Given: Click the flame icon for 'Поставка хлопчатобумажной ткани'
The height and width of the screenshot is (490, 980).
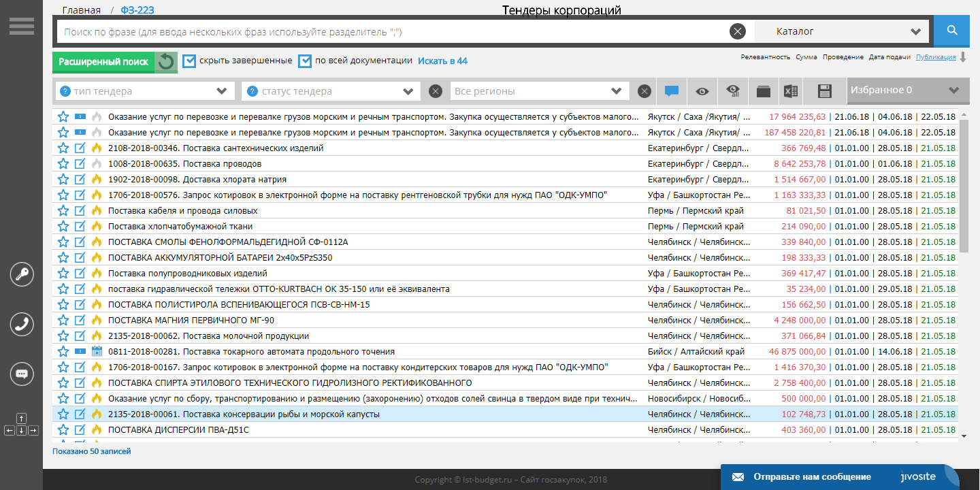Looking at the screenshot, I should click(96, 227).
